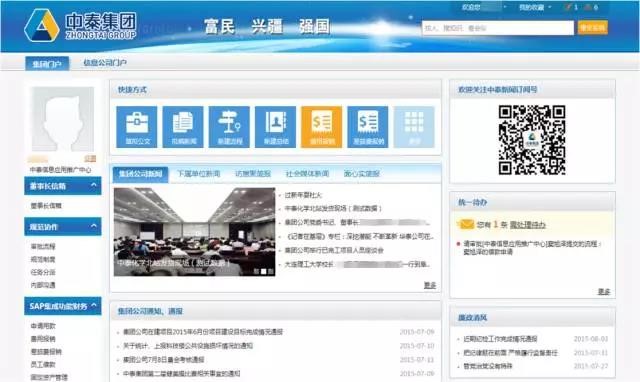Click the 董事长信箱 link under the sidebar header

46,206
